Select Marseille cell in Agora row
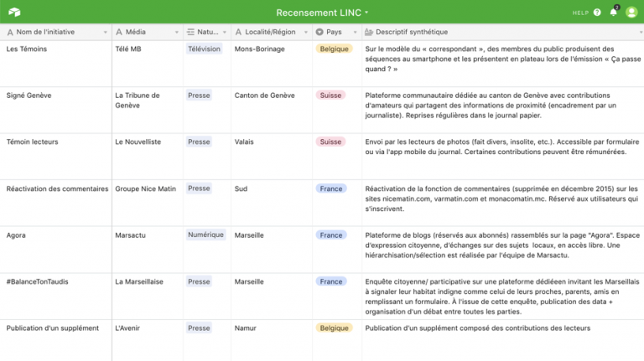Screen dimensions: 644x361 pos(272,250)
